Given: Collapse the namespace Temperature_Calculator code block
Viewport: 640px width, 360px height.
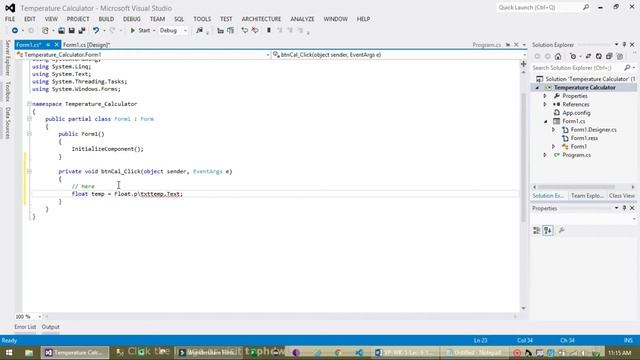Looking at the screenshot, I should 29,104.
